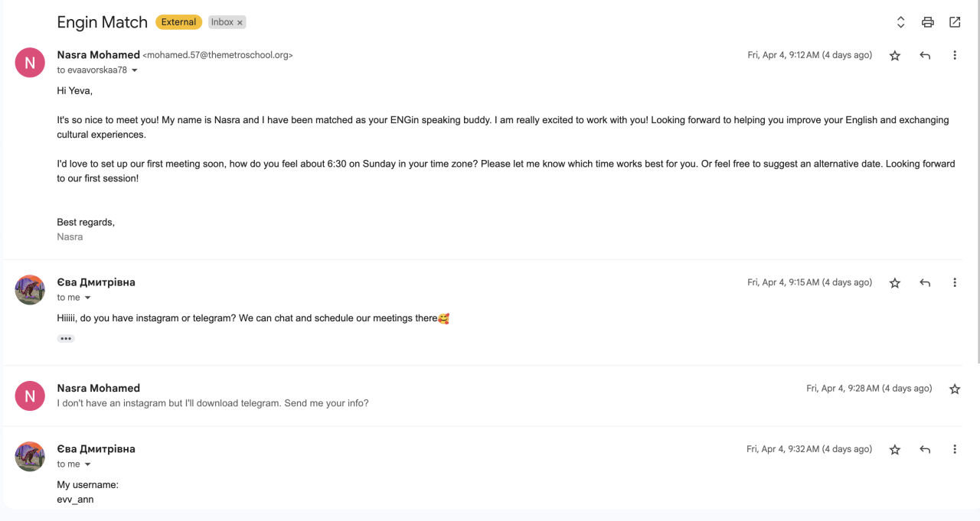The height and width of the screenshot is (521, 980).
Task: Click the External label tag
Action: [x=178, y=22]
